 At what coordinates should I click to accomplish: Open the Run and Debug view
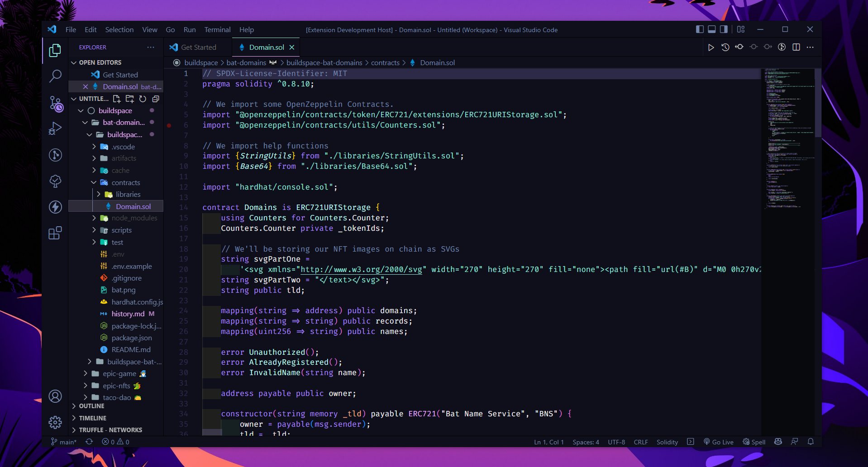click(x=55, y=129)
